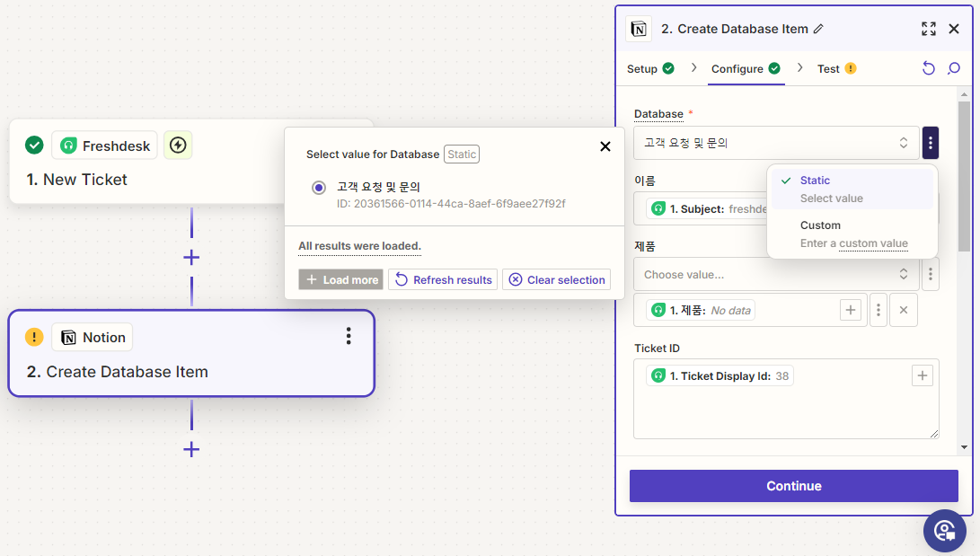Click the All results were loaded text
980x556 pixels.
click(359, 245)
